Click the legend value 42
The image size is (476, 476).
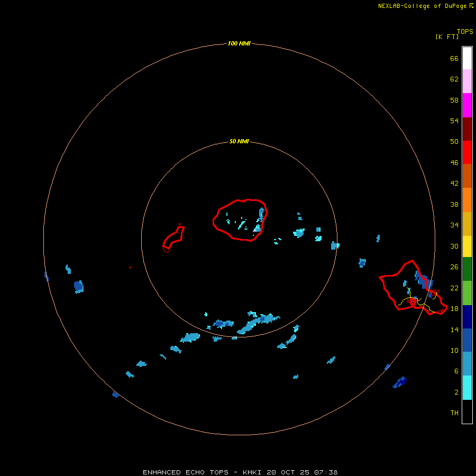pos(454,183)
